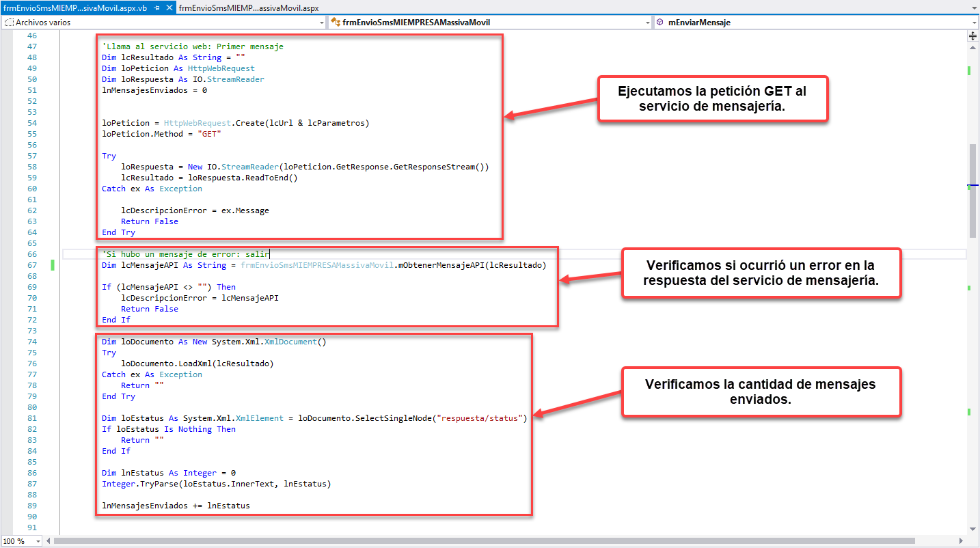Expand the 'Archivos varios' project dropdown
The height and width of the screenshot is (548, 980).
[322, 23]
